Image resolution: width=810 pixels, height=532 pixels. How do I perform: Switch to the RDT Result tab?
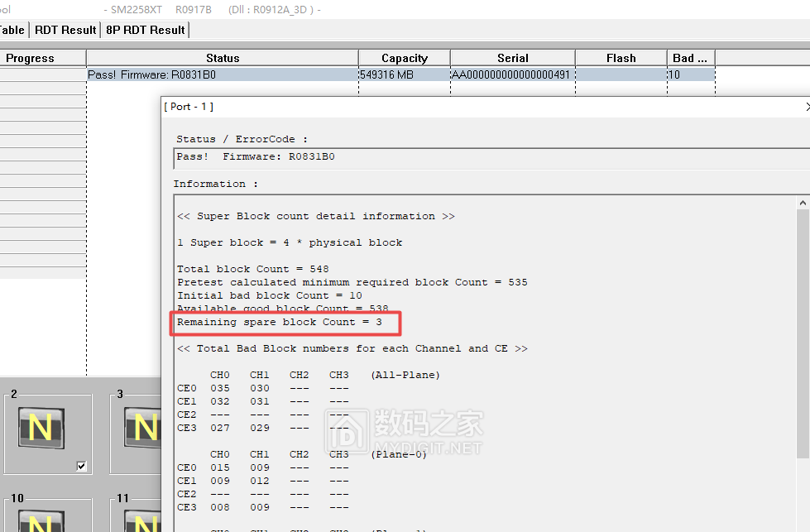coord(65,30)
